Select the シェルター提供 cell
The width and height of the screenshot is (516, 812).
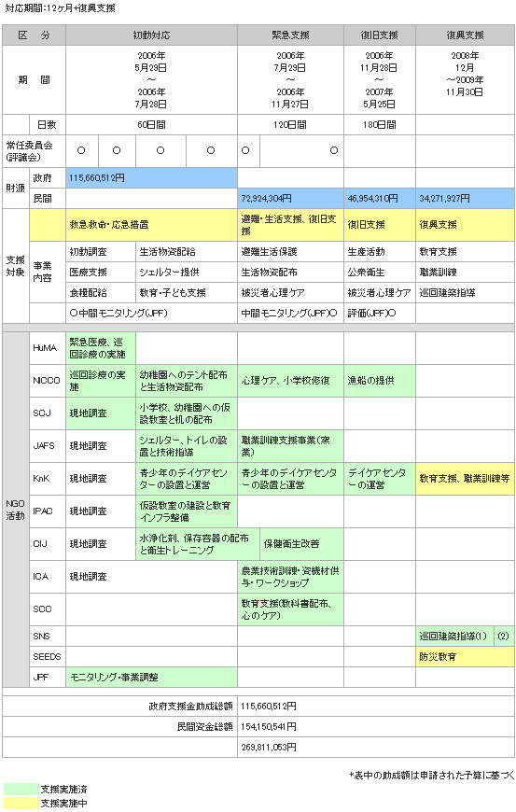187,272
